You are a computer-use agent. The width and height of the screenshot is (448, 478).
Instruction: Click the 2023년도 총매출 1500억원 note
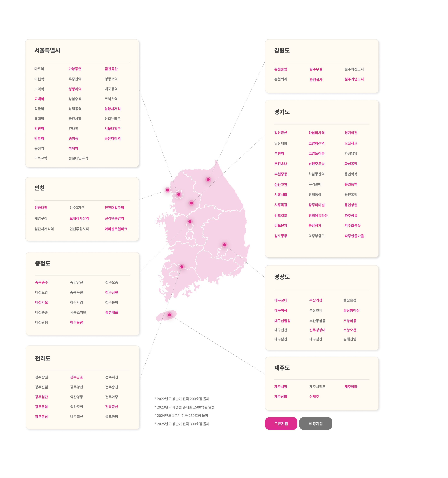point(185,407)
